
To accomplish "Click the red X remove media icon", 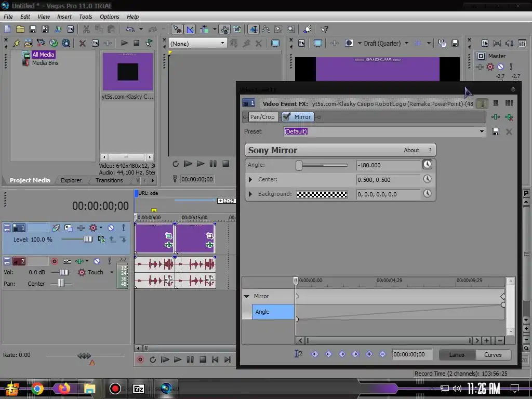I will 83,43.
